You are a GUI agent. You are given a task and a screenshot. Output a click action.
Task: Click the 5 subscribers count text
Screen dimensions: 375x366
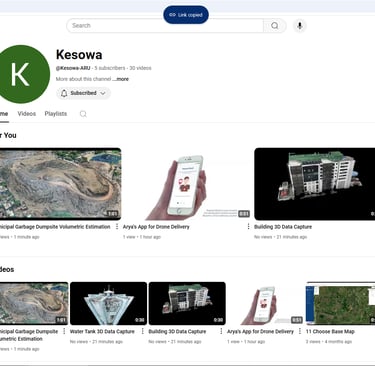coord(110,68)
